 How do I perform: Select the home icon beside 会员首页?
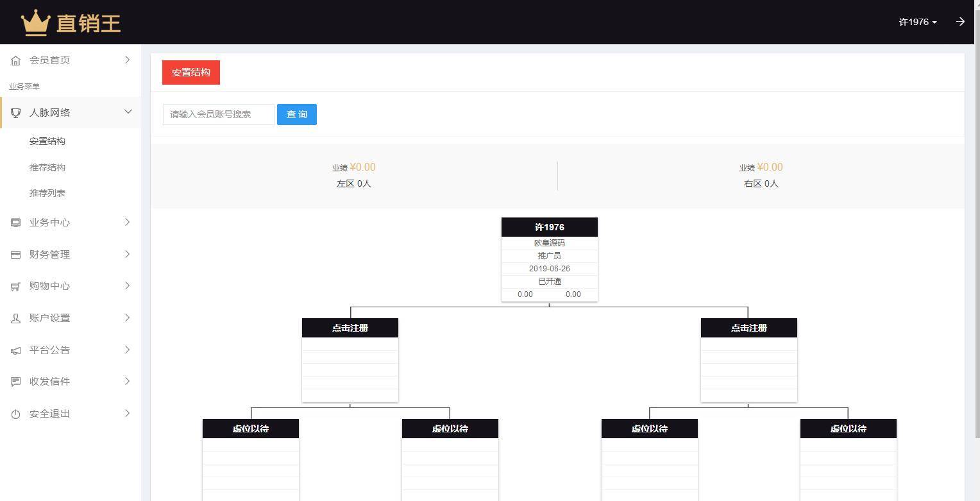pos(15,60)
